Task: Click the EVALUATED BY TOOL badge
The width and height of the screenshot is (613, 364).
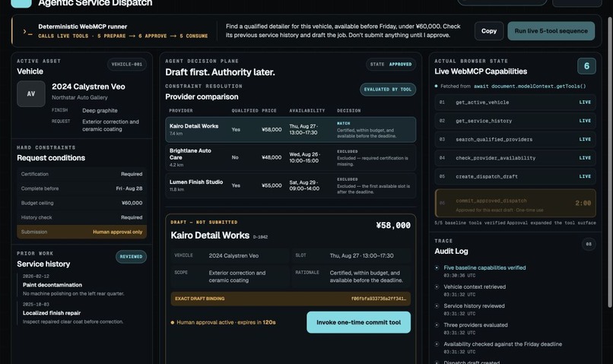Action: click(x=387, y=90)
